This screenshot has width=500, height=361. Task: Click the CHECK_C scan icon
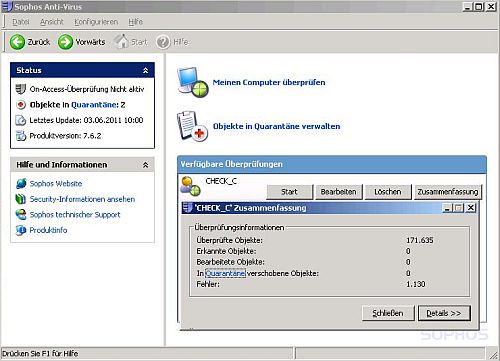pyautogui.click(x=190, y=186)
